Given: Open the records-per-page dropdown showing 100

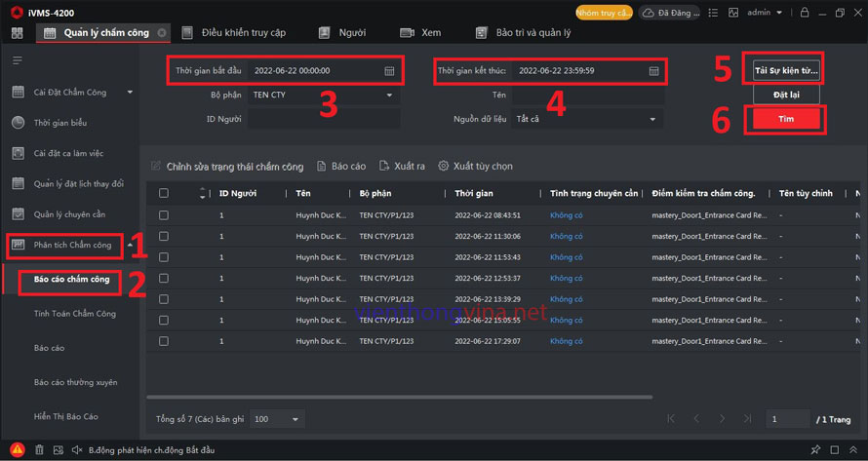Looking at the screenshot, I should pos(277,419).
